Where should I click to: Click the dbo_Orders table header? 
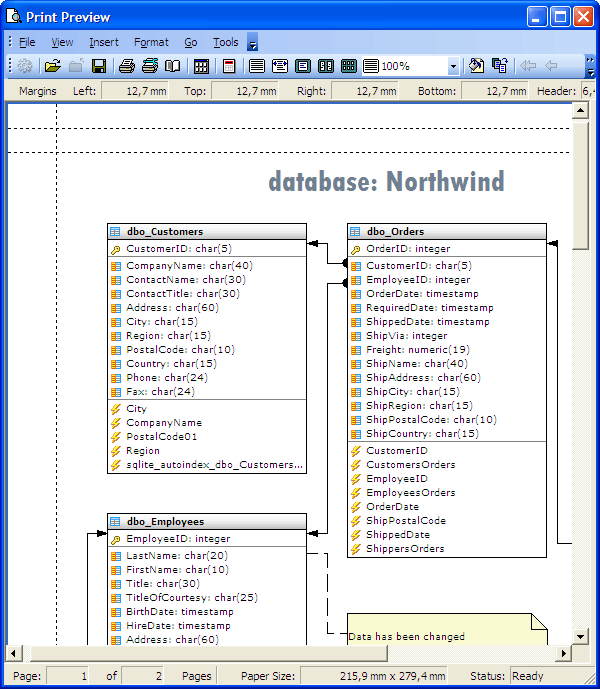447,232
